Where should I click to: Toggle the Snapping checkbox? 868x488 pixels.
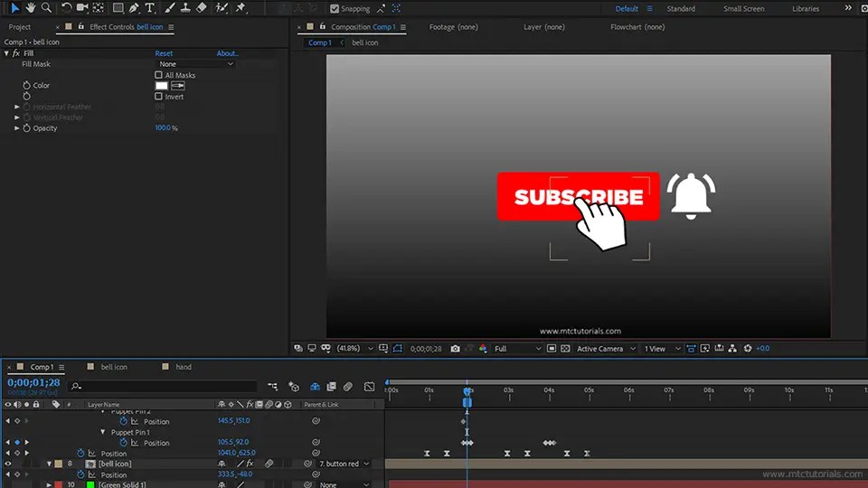[335, 9]
